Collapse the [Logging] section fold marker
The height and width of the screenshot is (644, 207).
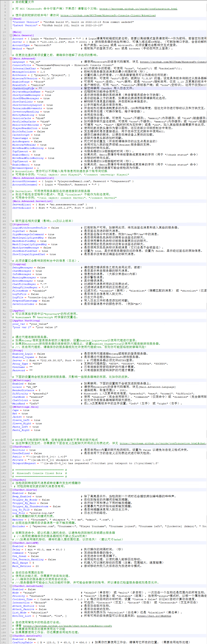11,264
